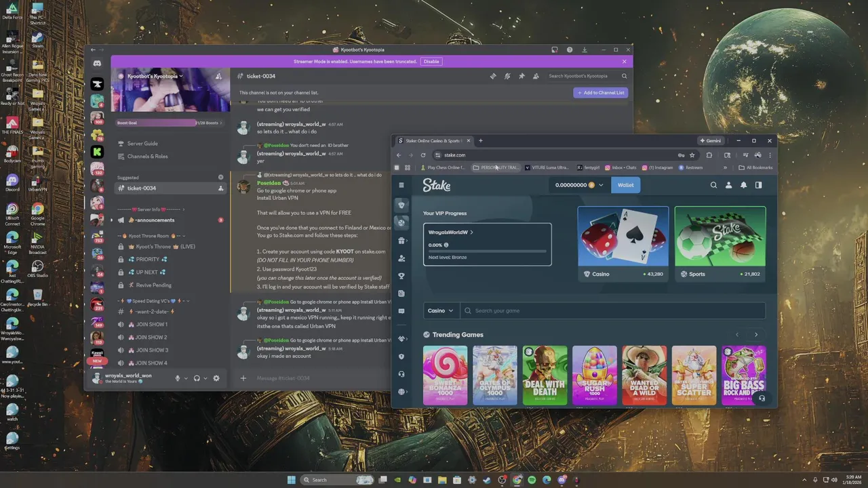Image resolution: width=868 pixels, height=488 pixels.
Task: Show more Chrome bookmarks chevron
Action: tap(725, 167)
